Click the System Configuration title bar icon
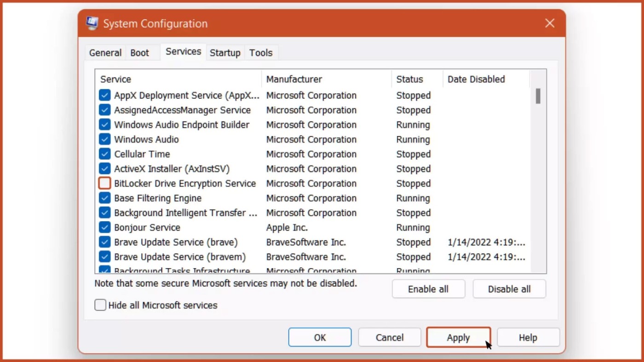Viewport: 644px width, 362px height. pos(92,23)
